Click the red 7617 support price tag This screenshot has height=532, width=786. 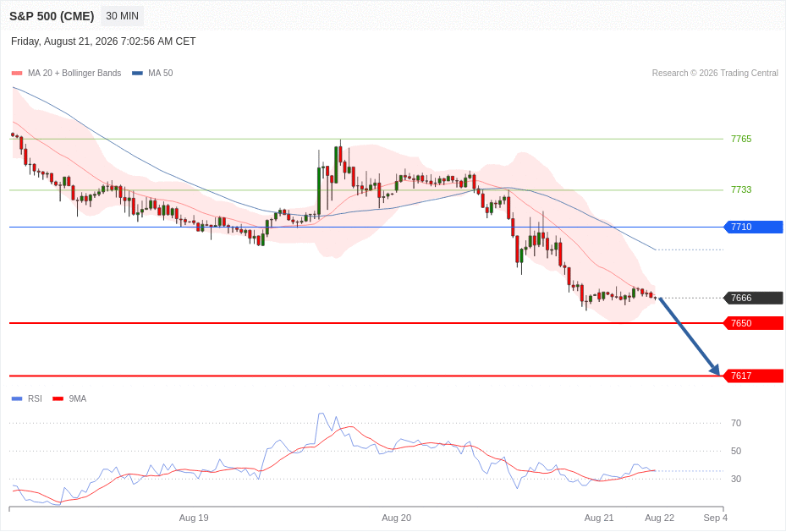(753, 376)
